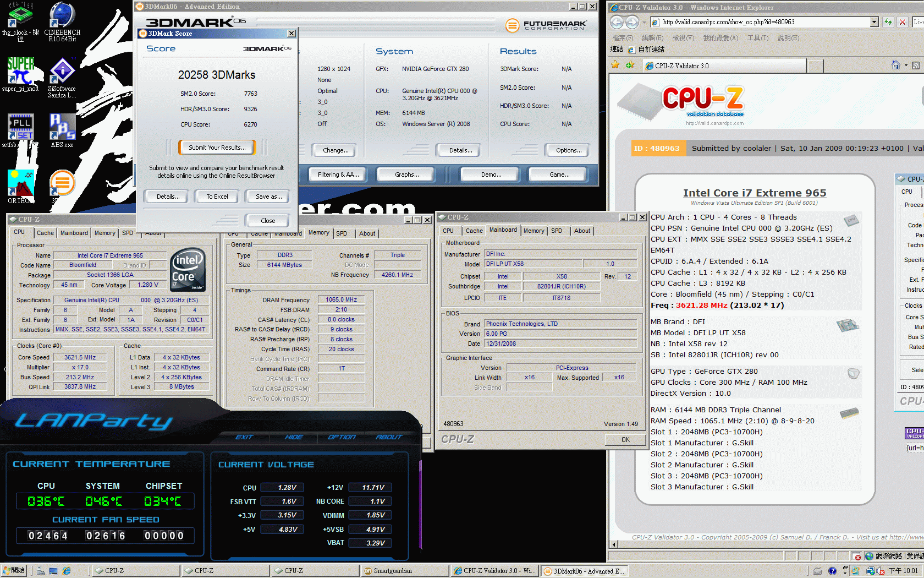The height and width of the screenshot is (578, 924).
Task: Open the 工具(T) Tools menu in IE
Action: (757, 38)
